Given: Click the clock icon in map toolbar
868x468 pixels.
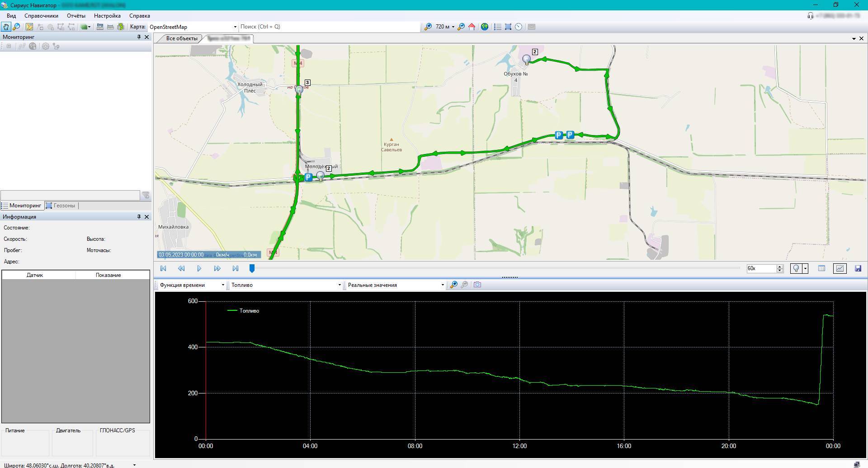Looking at the screenshot, I should pos(519,27).
